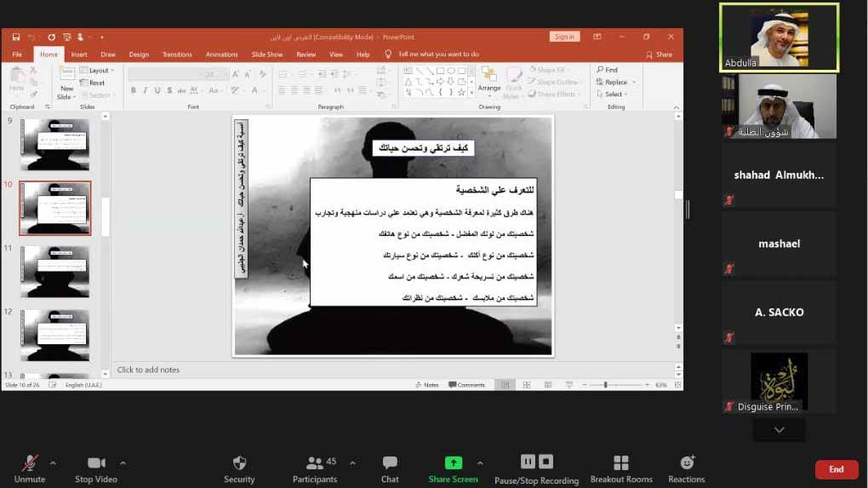
Task: Toggle Comments pane in status bar
Action: pyautogui.click(x=466, y=385)
